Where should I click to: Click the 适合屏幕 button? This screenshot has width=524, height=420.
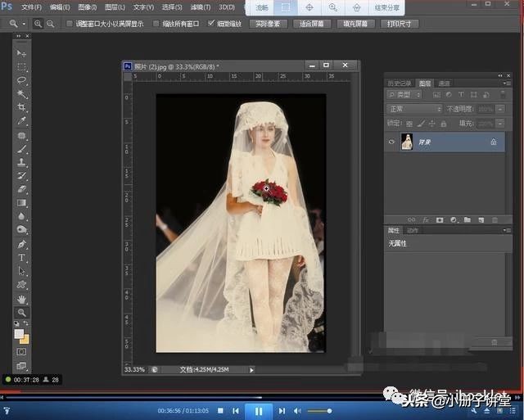310,24
